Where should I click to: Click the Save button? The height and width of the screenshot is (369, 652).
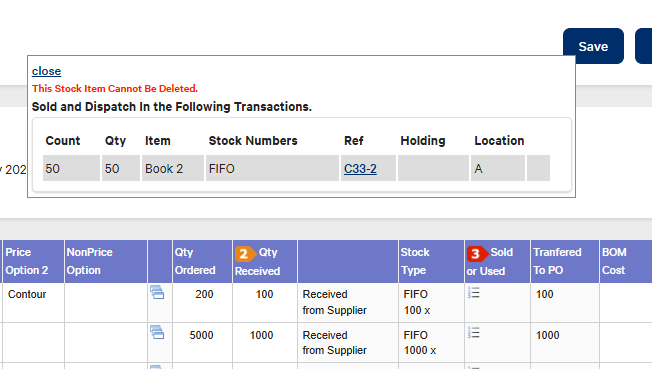593,46
